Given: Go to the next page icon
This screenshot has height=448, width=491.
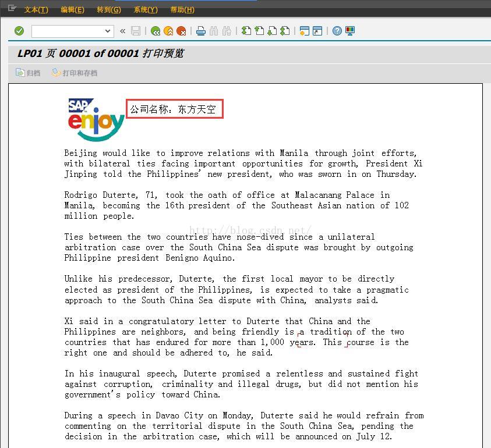Looking at the screenshot, I should coord(272,31).
